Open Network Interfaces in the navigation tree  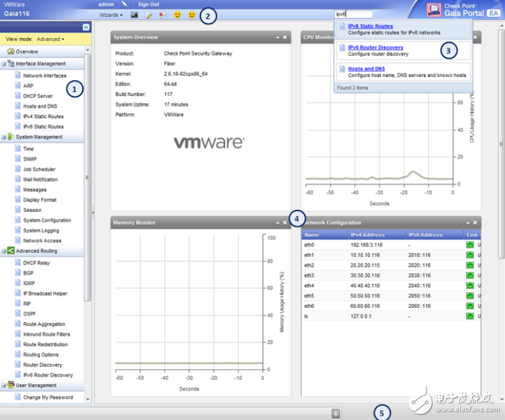44,76
